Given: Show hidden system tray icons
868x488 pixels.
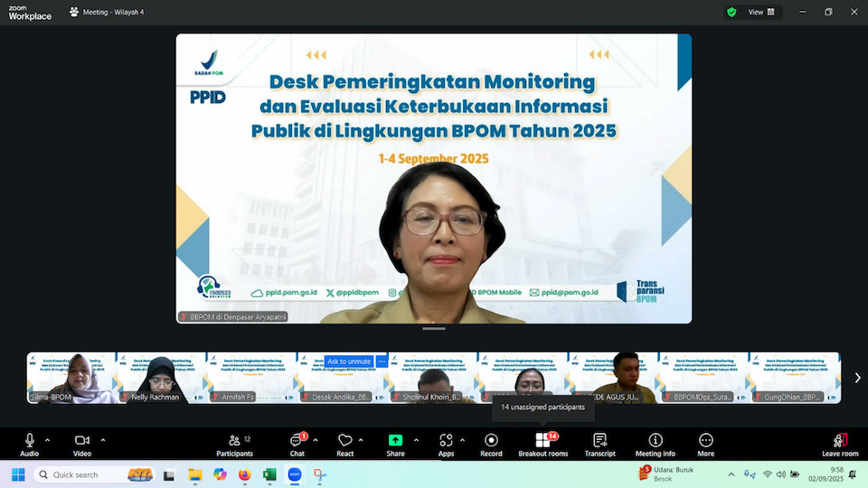Looking at the screenshot, I should [x=731, y=474].
